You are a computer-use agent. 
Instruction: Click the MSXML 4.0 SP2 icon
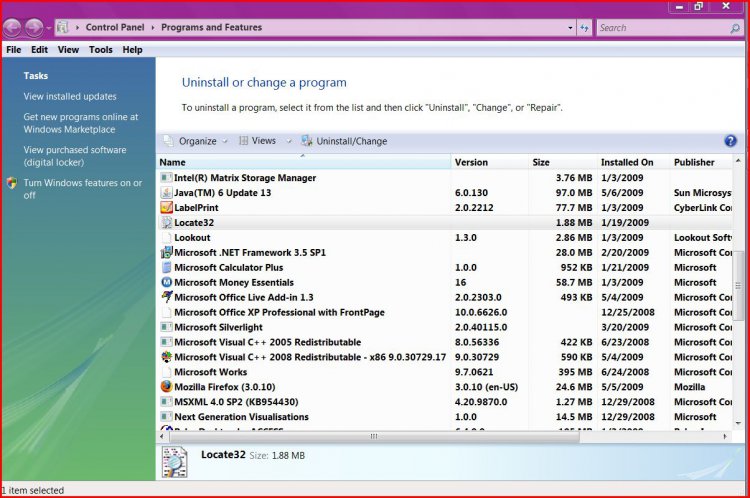166,401
